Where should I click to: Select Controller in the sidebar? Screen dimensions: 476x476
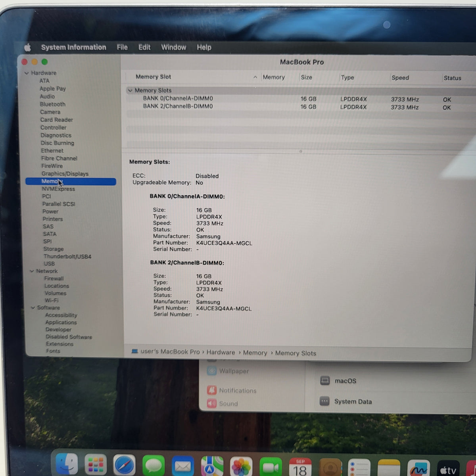54,128
